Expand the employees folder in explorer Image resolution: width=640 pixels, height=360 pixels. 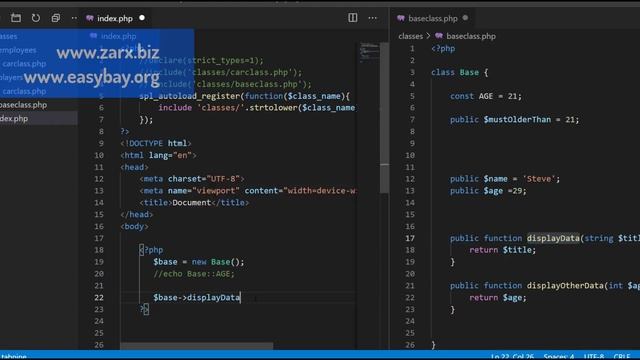point(18,50)
